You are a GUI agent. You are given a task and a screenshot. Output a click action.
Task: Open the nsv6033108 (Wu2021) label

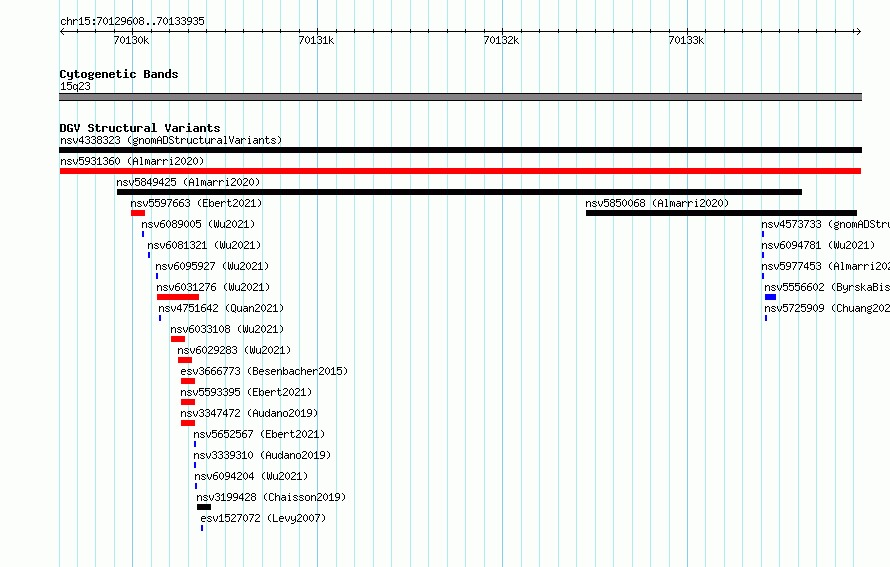pyautogui.click(x=227, y=329)
